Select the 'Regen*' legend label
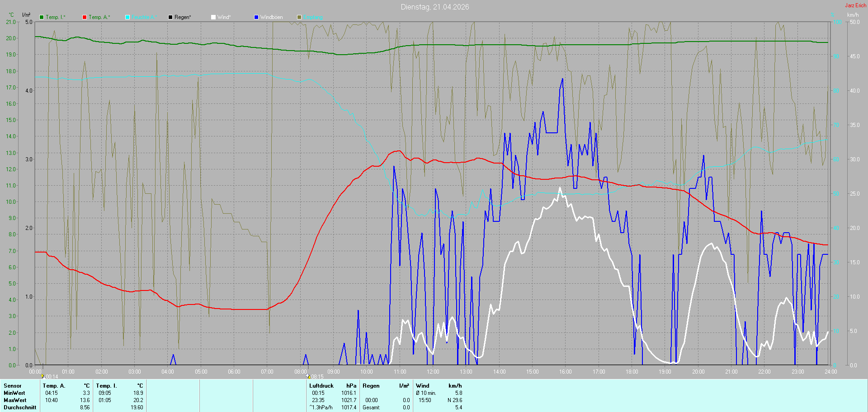Screen dimensions: 868x412 pyautogui.click(x=183, y=17)
